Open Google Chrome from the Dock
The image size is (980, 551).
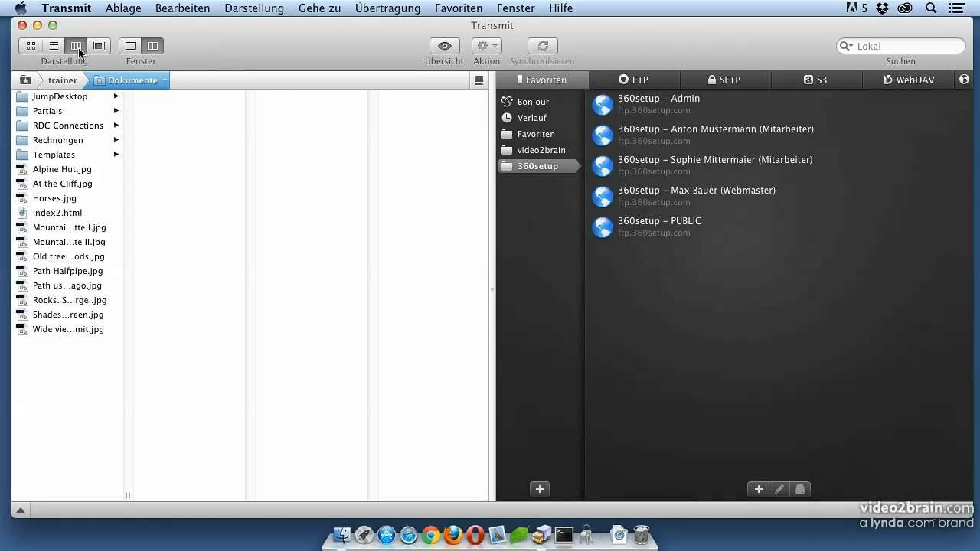coord(431,534)
